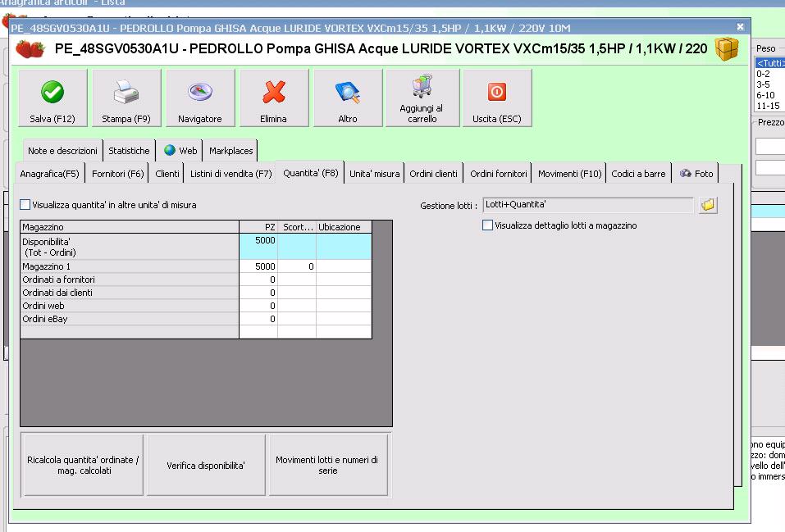
Task: Open the Foto tab with the camera icon
Action: (696, 174)
